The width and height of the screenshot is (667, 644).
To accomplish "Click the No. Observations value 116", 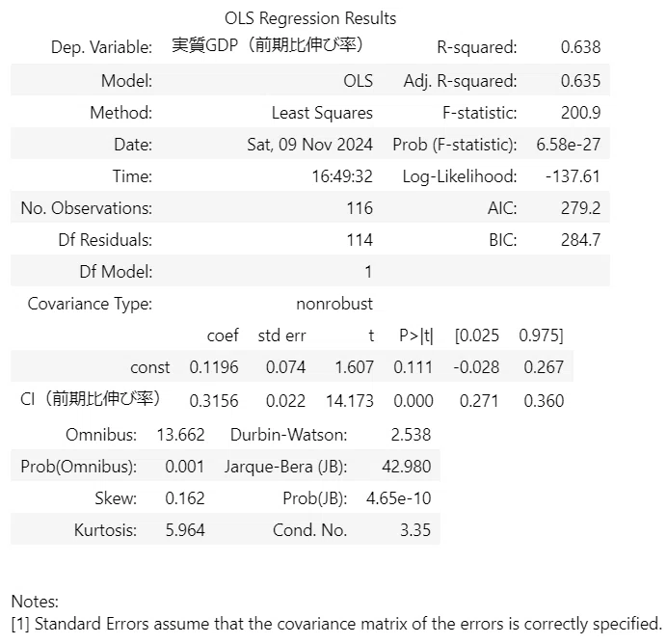I will coord(360,208).
